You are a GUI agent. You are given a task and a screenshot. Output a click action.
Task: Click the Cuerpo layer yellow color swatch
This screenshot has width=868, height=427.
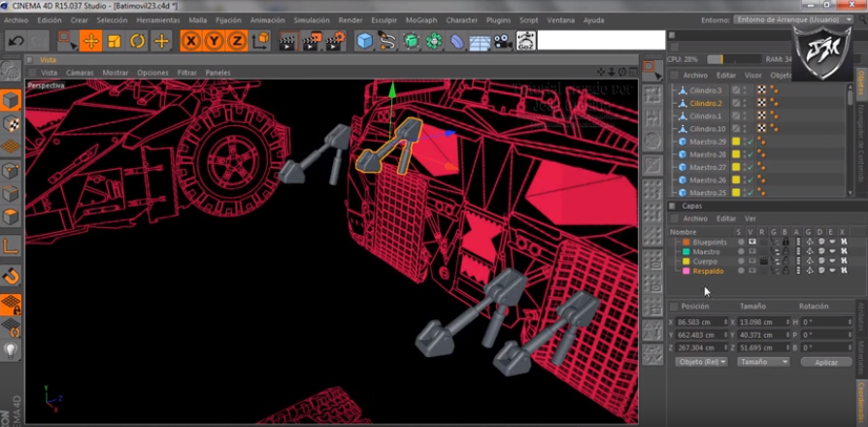[686, 261]
